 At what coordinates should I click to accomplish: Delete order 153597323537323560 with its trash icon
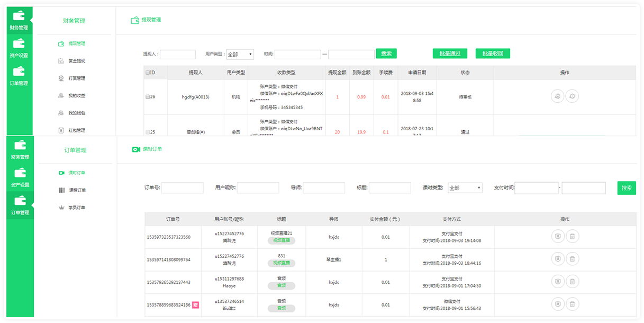pyautogui.click(x=572, y=236)
